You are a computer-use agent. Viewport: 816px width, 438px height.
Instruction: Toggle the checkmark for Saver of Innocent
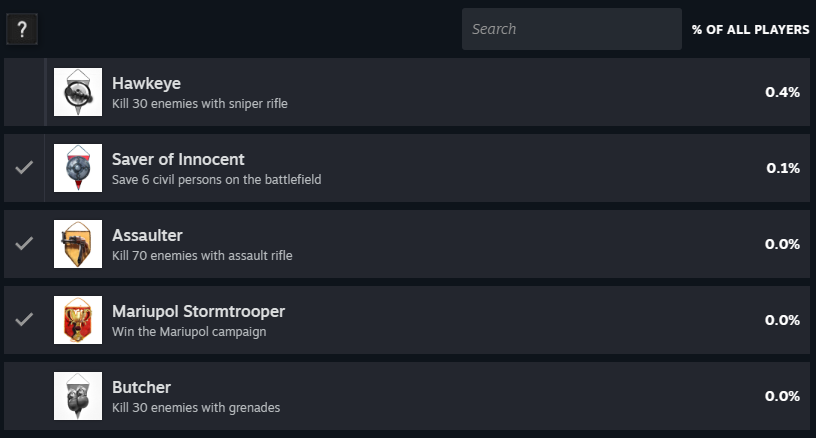[24, 168]
